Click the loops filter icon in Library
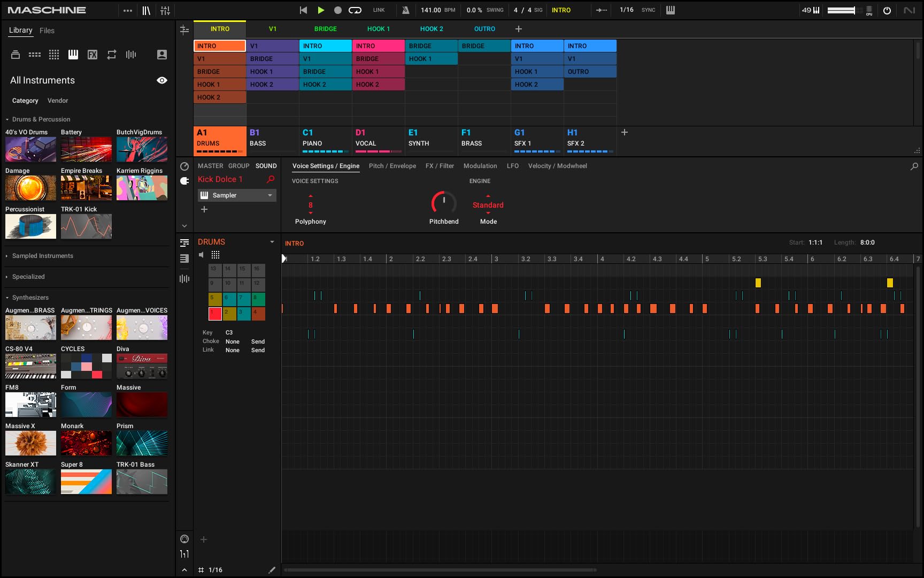This screenshot has height=578, width=924. click(111, 54)
